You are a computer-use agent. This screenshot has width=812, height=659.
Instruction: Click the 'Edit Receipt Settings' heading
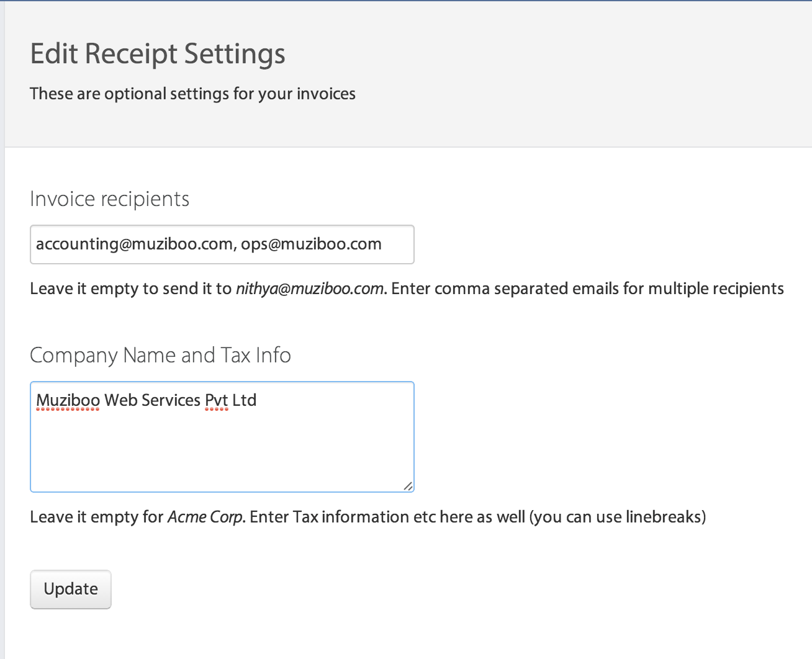pyautogui.click(x=158, y=54)
